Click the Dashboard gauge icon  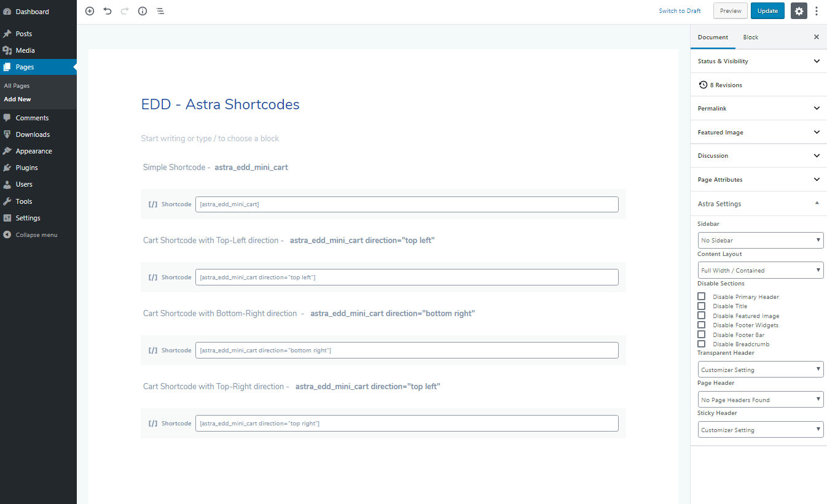[7, 12]
